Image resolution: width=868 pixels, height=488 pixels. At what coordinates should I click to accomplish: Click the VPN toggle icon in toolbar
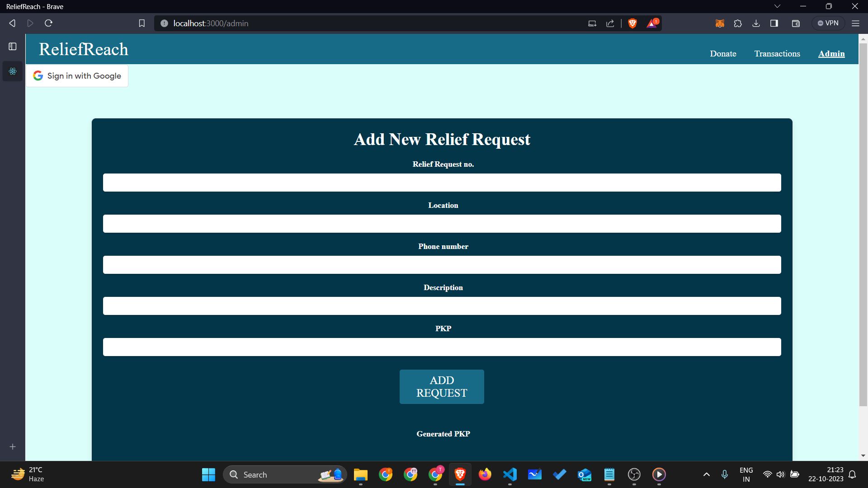tap(829, 23)
